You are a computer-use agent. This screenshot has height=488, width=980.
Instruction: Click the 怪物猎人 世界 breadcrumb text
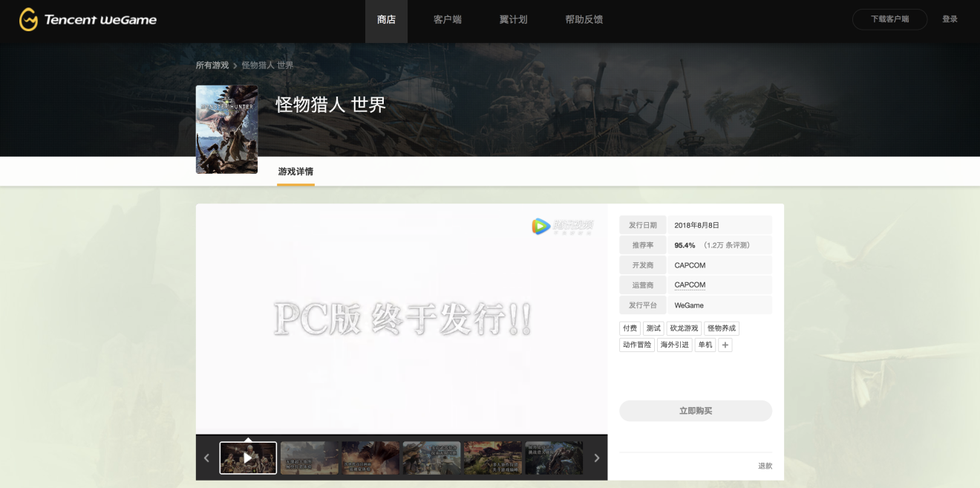(x=267, y=65)
